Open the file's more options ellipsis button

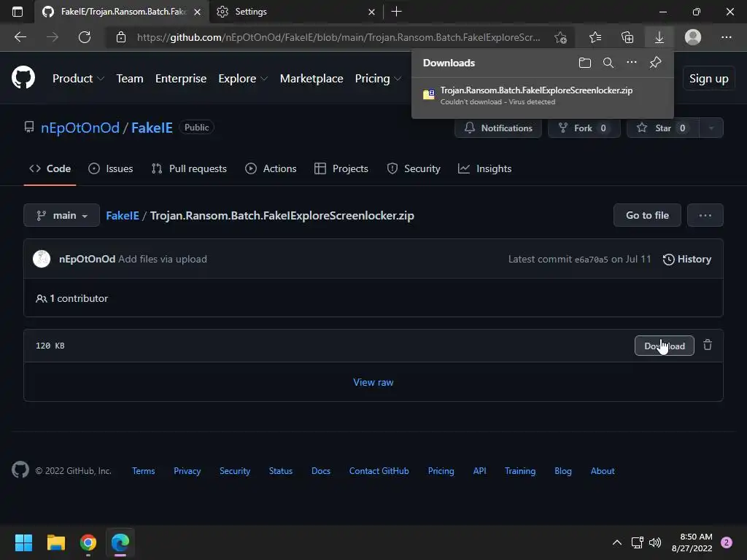pos(705,215)
